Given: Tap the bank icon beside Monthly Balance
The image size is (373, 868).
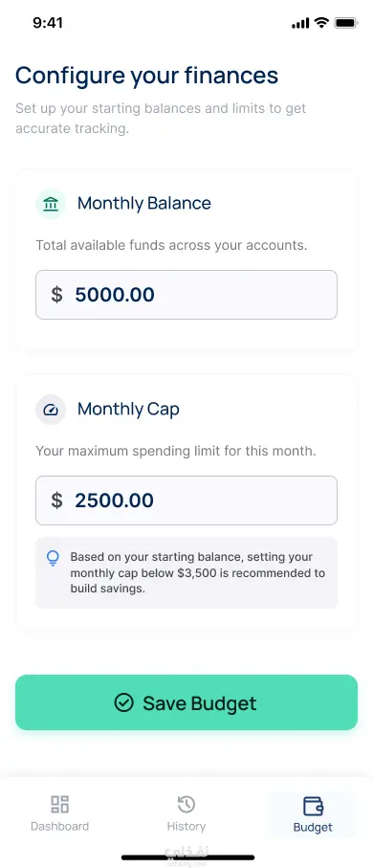Looking at the screenshot, I should [x=51, y=204].
